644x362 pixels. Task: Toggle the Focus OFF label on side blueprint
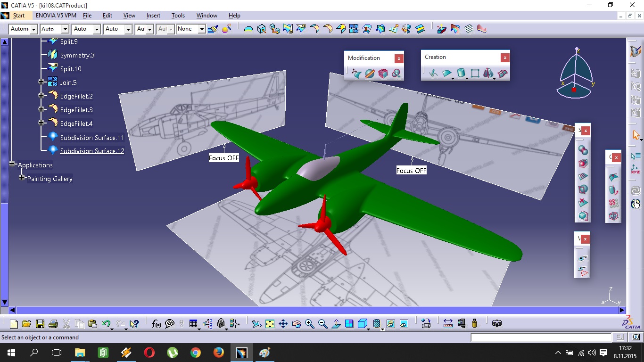[224, 158]
